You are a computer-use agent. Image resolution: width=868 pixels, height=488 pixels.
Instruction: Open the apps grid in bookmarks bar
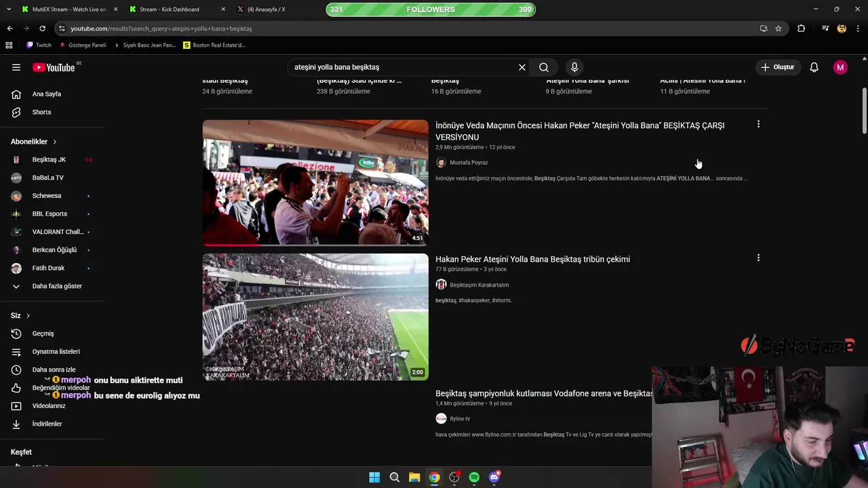pyautogui.click(x=9, y=45)
